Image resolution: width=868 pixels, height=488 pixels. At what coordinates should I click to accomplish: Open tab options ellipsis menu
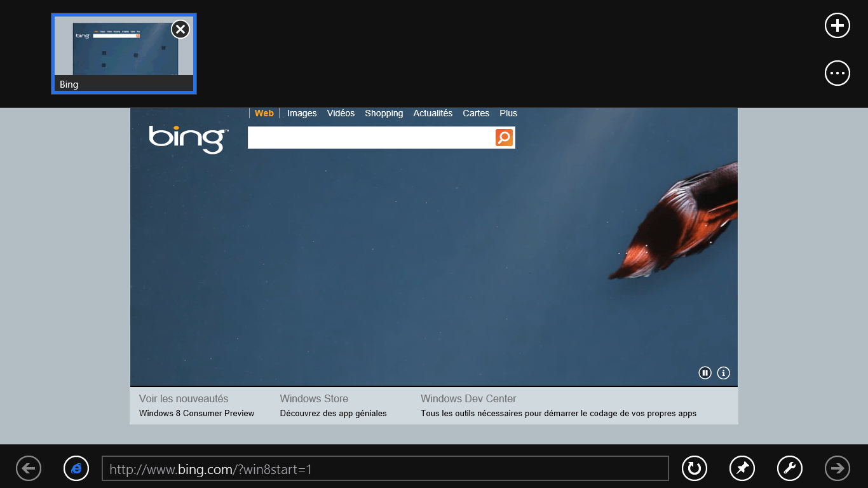(837, 73)
